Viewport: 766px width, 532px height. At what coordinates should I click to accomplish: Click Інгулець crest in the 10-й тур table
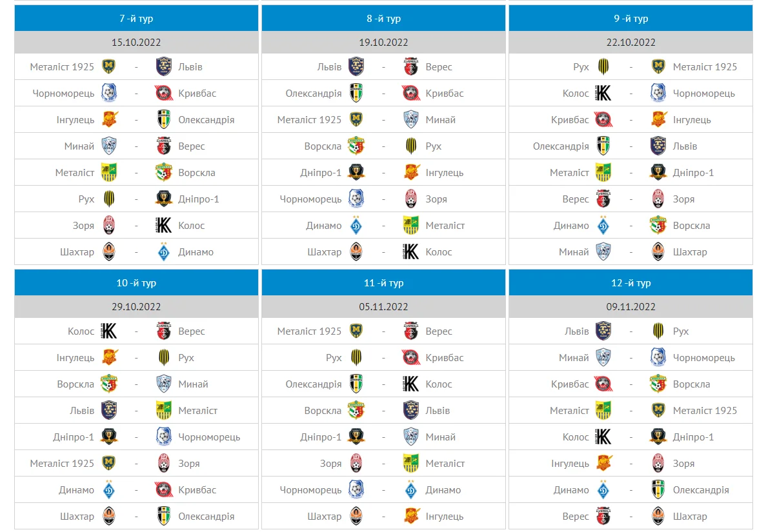click(x=109, y=358)
